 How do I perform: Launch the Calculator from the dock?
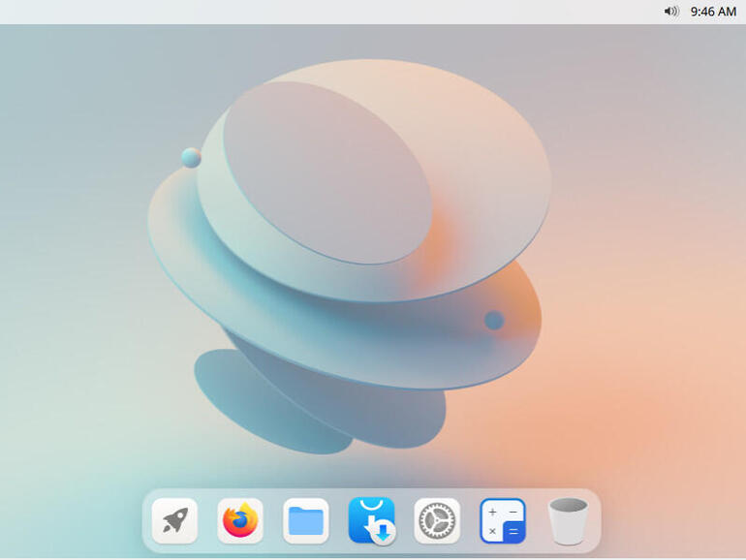(503, 520)
